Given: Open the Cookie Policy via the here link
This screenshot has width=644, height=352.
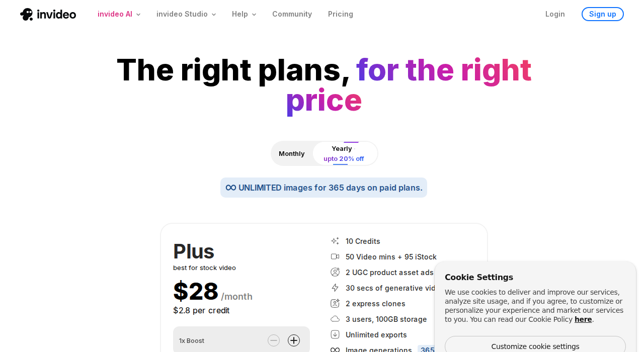Looking at the screenshot, I should coord(583,319).
